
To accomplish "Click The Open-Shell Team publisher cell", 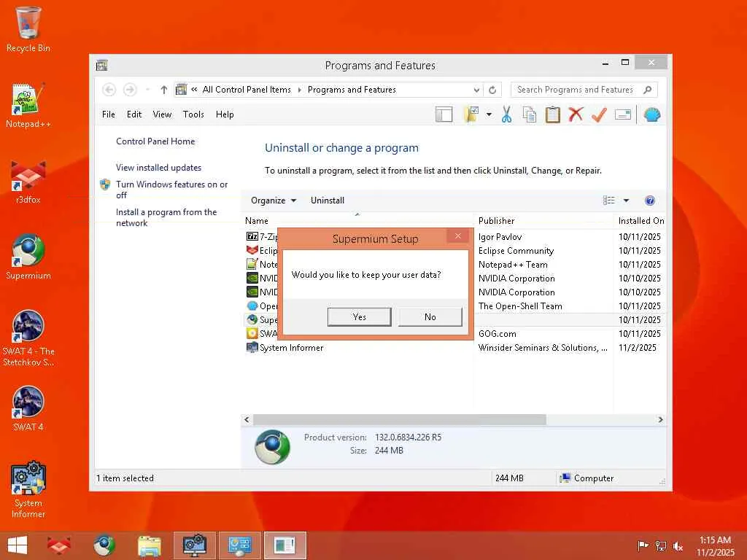I will 519,306.
